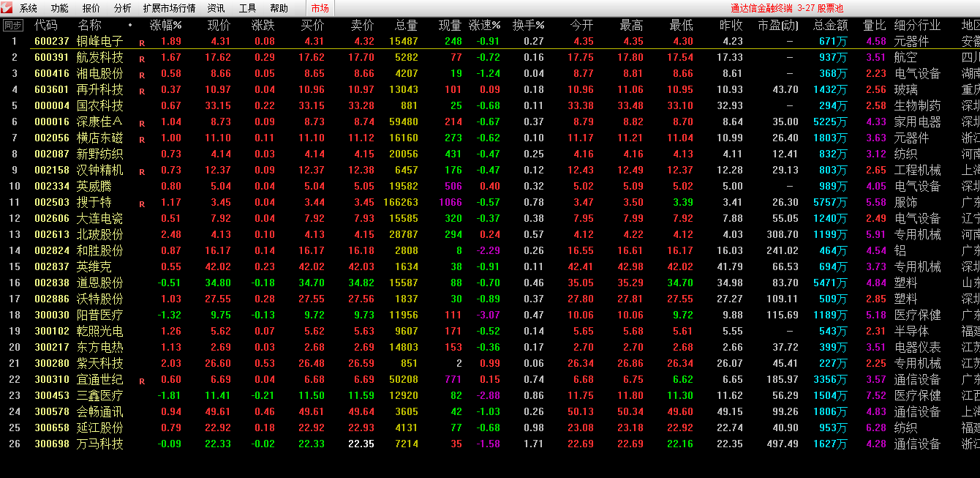The height and width of the screenshot is (478, 980).
Task: Sort by the 名称 column header
Action: coord(90,25)
